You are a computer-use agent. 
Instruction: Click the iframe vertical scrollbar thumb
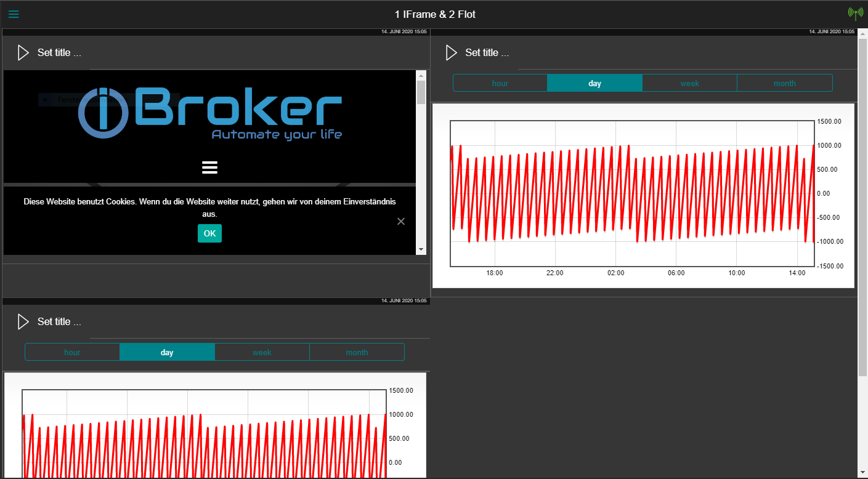point(421,92)
